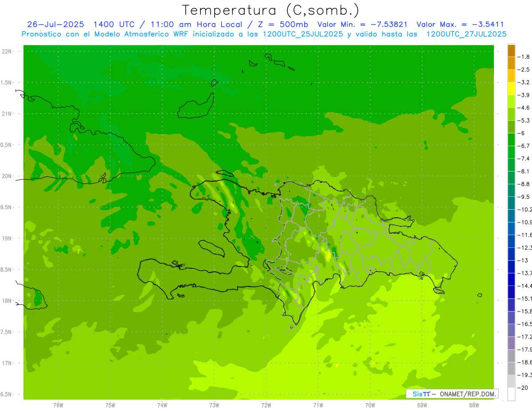The image size is (532, 411).
Task: Click the '70W' longitude label
Action: [x=370, y=405]
